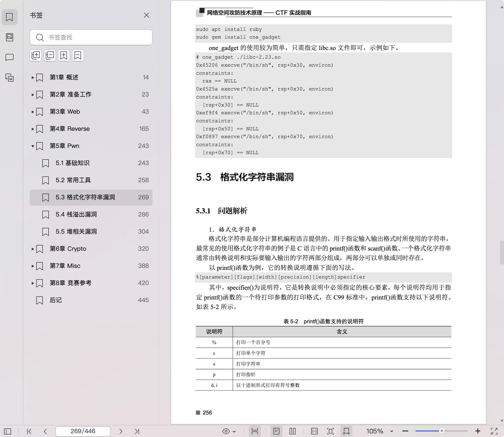Viewport: 504px width, 437px height.
Task: Close the bookmarks sidebar
Action: [x=147, y=15]
